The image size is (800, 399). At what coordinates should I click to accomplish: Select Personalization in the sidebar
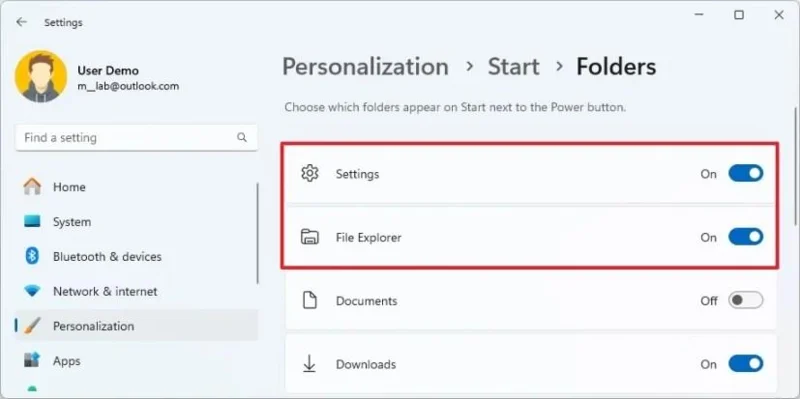tap(136, 326)
